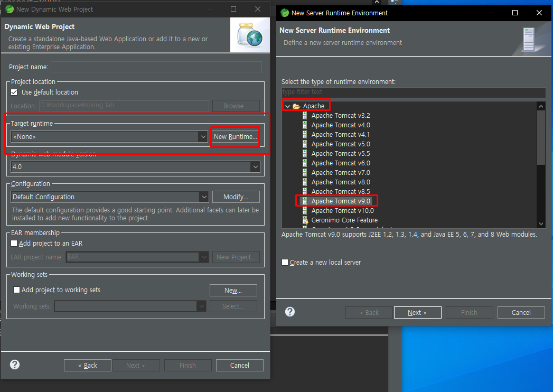This screenshot has height=392, width=553.
Task: Select Geronimo Core Feature
Action: pyautogui.click(x=344, y=220)
